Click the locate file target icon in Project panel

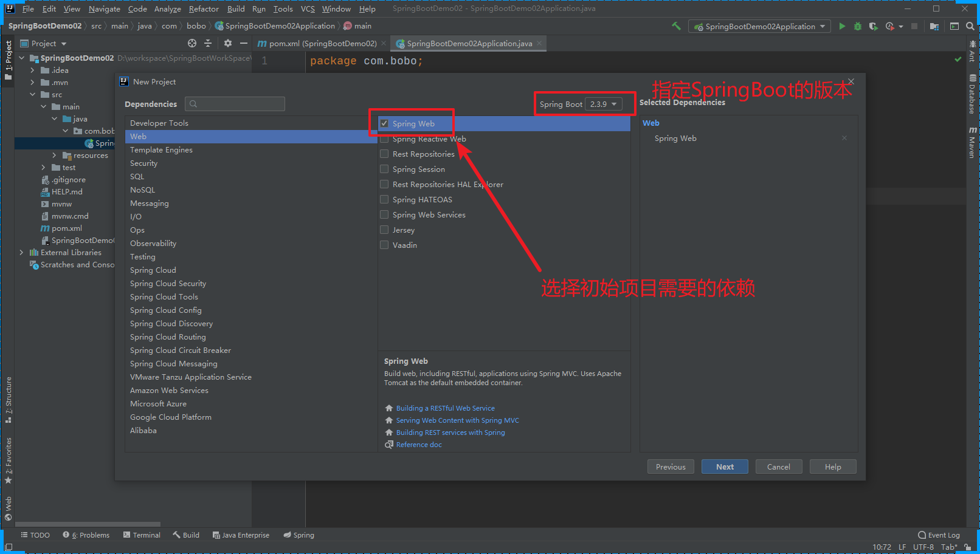click(x=192, y=43)
